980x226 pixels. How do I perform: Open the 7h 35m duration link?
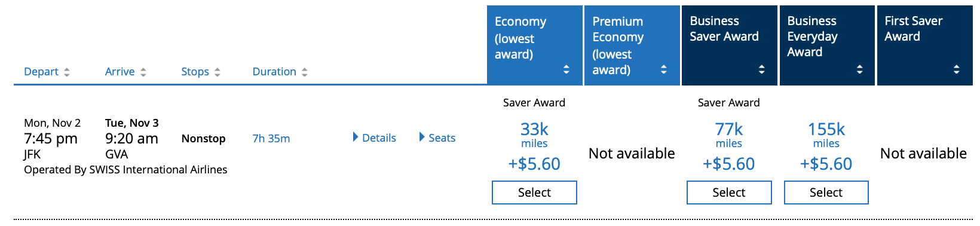[x=271, y=138]
